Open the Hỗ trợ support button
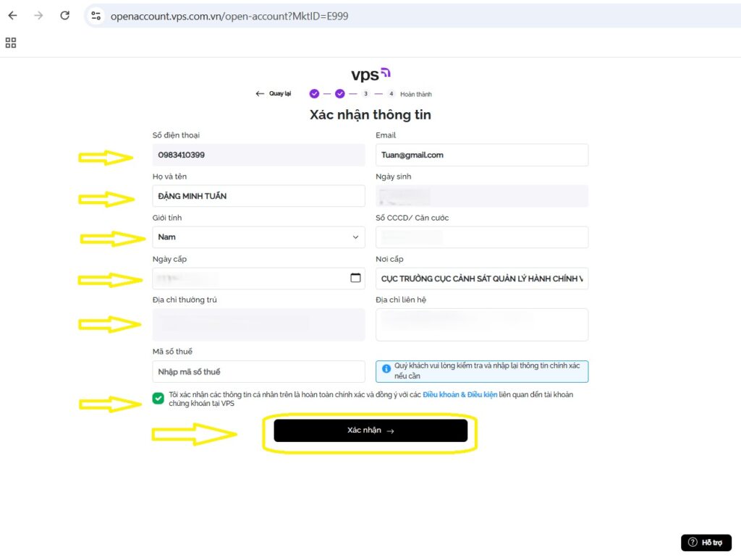 pyautogui.click(x=706, y=543)
